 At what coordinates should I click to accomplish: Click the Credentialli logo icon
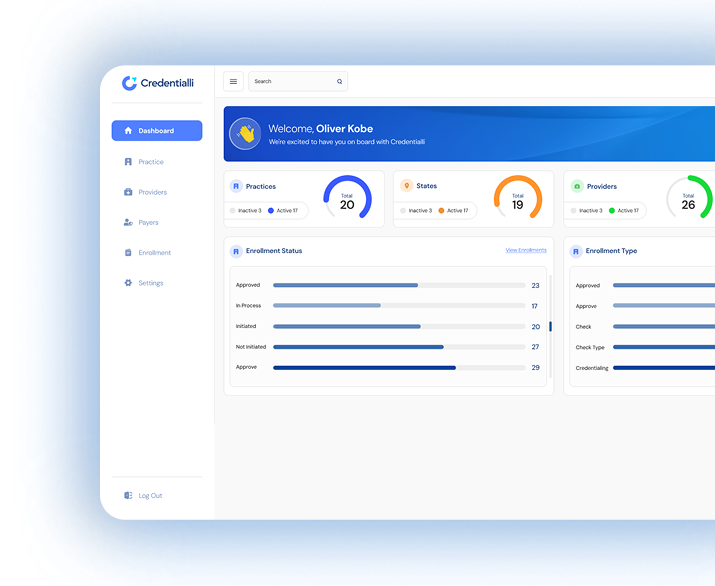coord(128,83)
